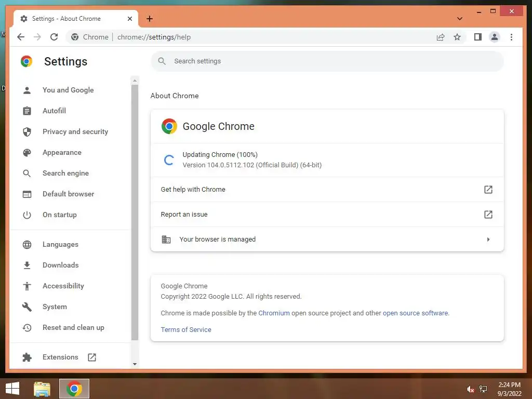Go back with the browser back arrow
Image resolution: width=532 pixels, height=399 pixels.
tap(21, 37)
